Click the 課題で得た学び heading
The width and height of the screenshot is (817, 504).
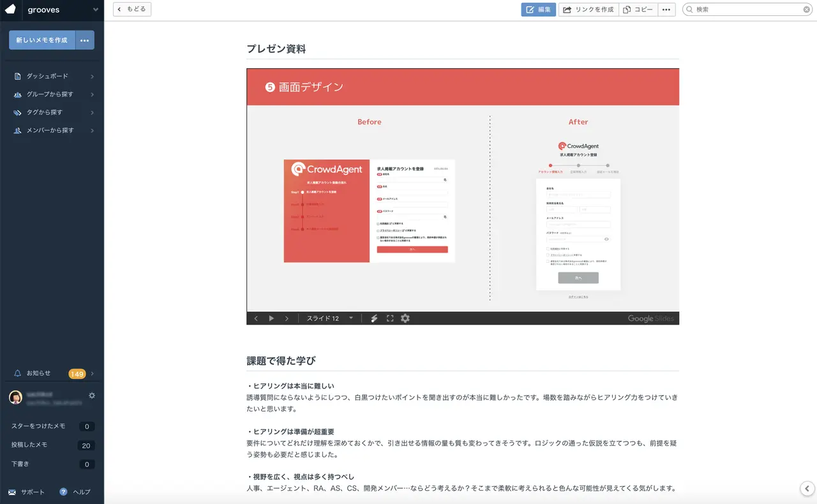(281, 360)
